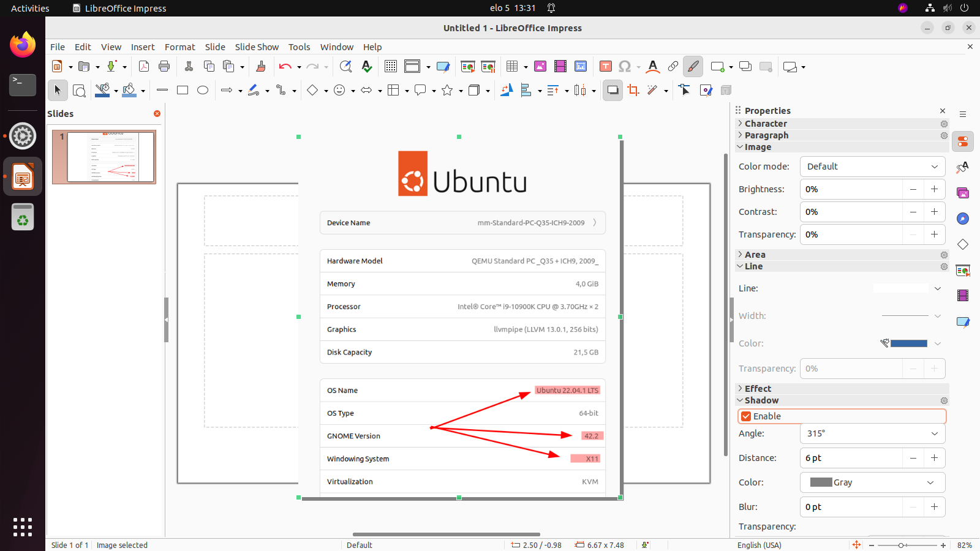Click zoom in plus in status bar
This screenshot has height=551, width=980.
click(x=943, y=545)
